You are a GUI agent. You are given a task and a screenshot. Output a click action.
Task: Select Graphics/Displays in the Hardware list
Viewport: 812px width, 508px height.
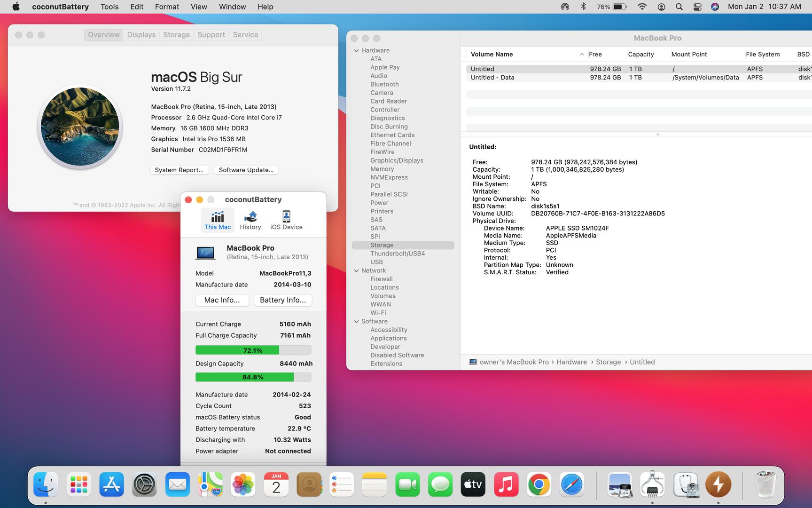click(x=397, y=160)
